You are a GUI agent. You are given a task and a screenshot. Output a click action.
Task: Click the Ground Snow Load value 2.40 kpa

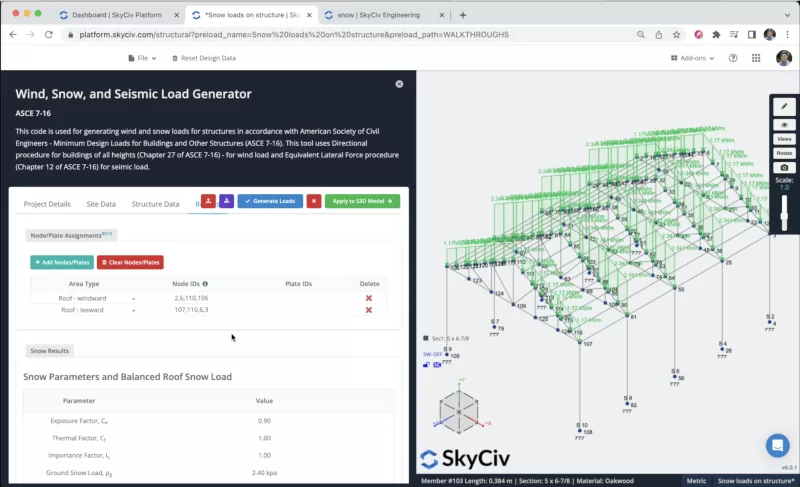coord(264,473)
